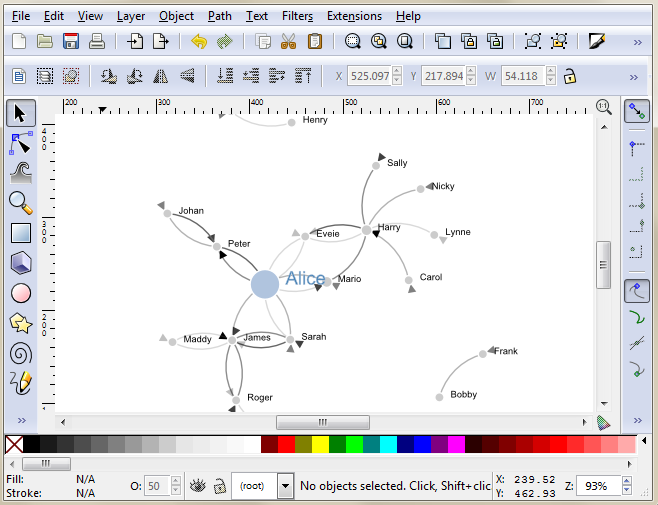Screen dimensions: 658x505
Task: Expand hidden snap bar items
Action: pos(637,420)
